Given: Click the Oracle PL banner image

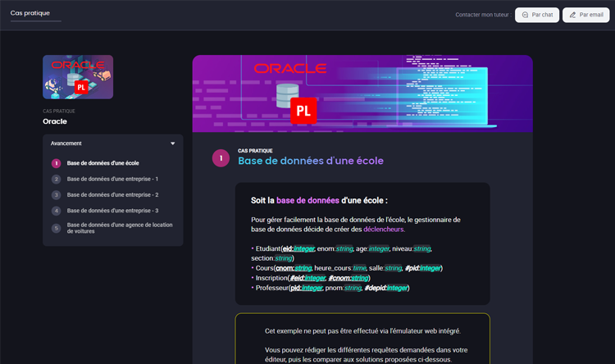Looking at the screenshot, I should tap(362, 93).
